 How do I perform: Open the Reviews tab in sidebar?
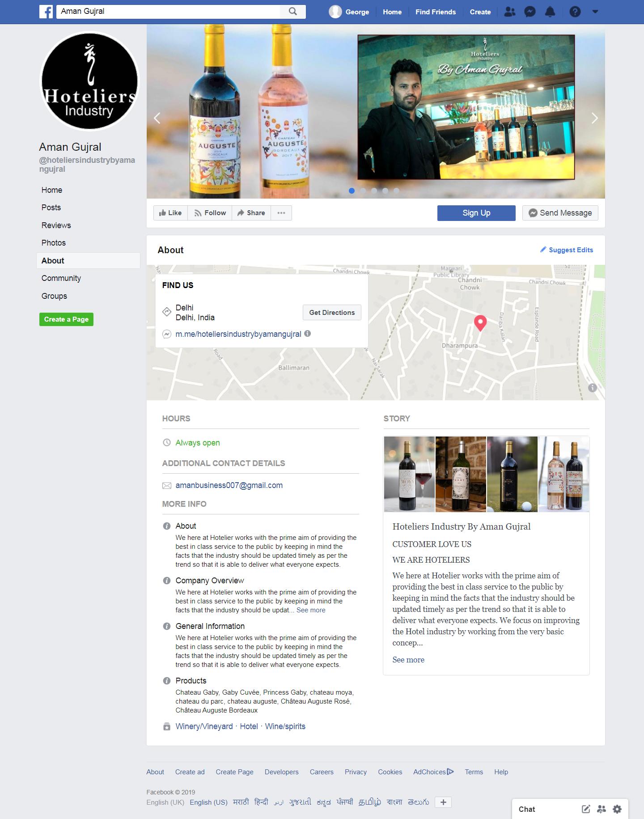coord(56,225)
